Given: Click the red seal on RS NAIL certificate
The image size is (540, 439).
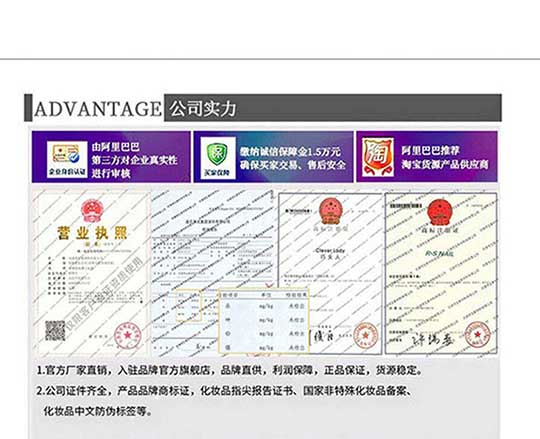Looking at the screenshot, I should (x=478, y=335).
